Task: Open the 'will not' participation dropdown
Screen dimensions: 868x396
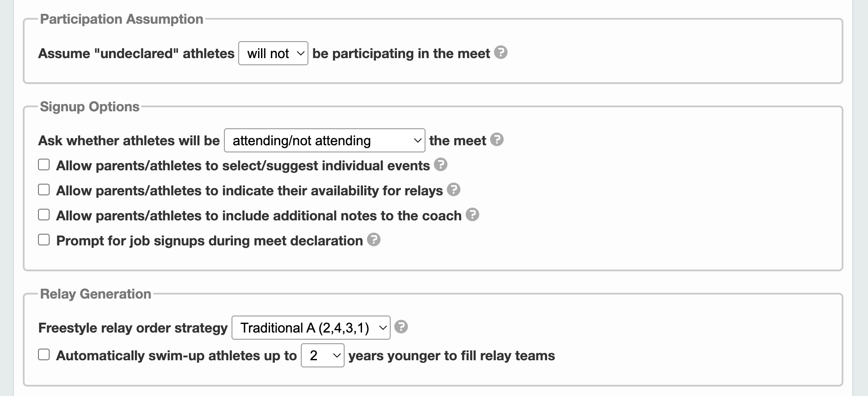Action: pyautogui.click(x=273, y=53)
